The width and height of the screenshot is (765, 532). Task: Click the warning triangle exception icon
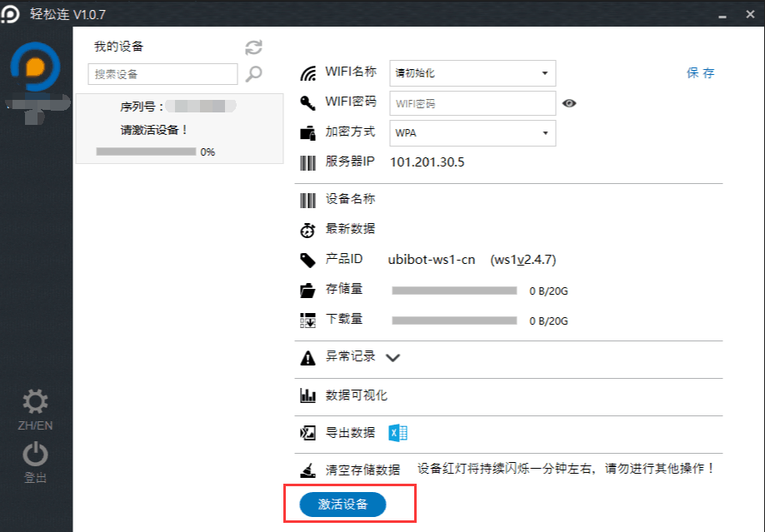pyautogui.click(x=308, y=358)
